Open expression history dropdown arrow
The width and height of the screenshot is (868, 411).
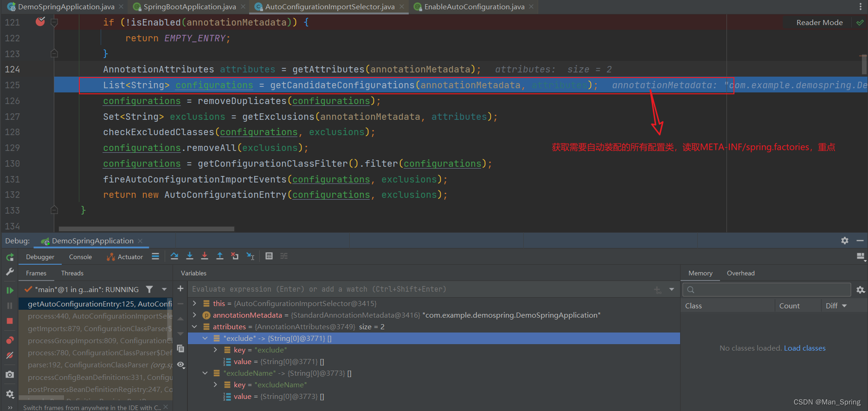pos(671,289)
